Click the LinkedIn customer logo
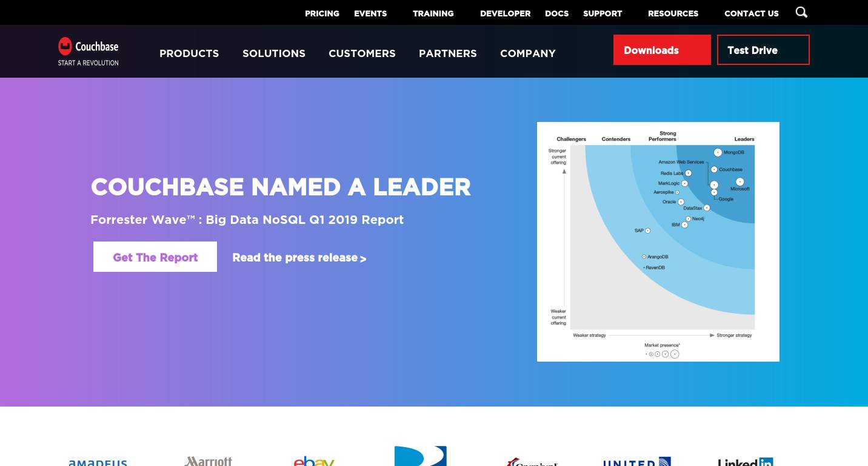 coord(746,462)
